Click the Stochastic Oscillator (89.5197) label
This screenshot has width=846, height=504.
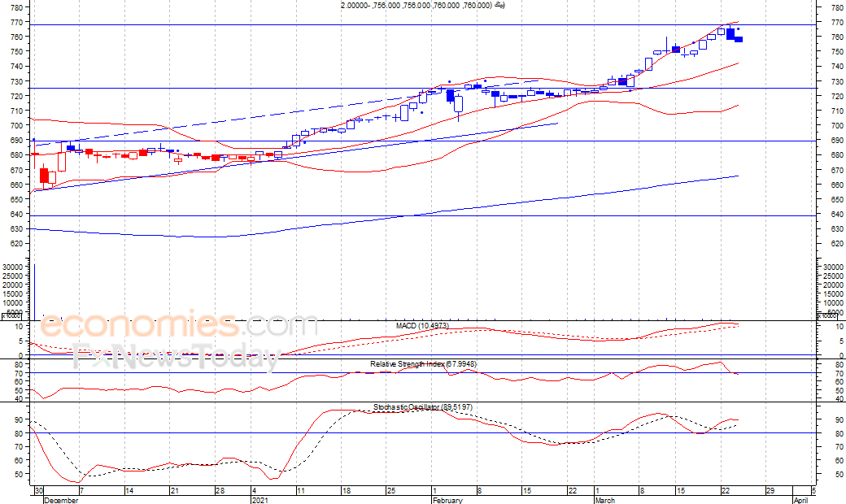423,407
